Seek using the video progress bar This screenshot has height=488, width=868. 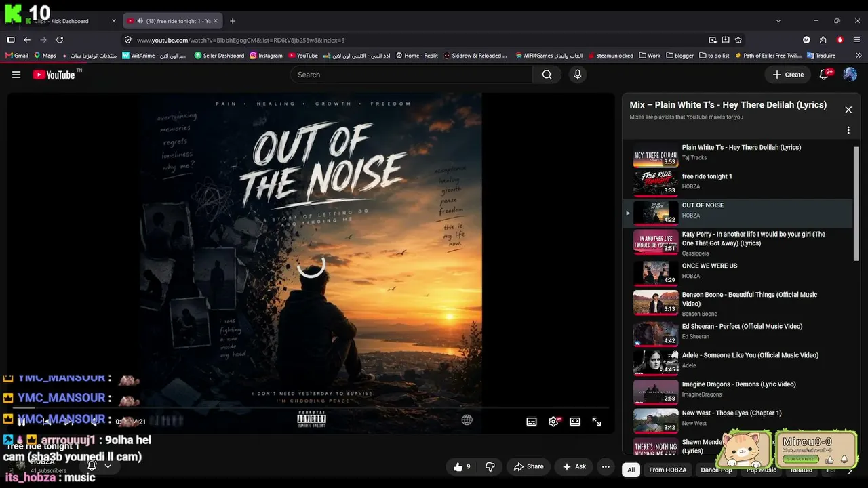click(x=311, y=408)
